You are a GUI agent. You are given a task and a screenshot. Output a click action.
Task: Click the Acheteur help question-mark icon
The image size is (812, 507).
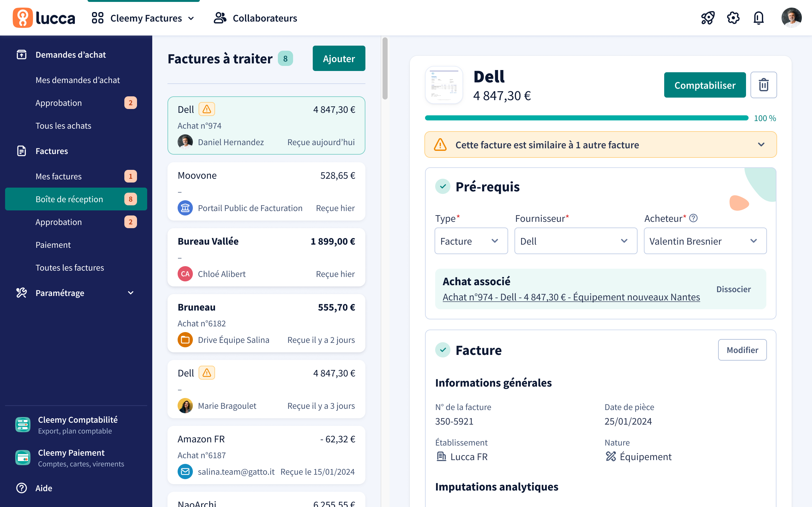coord(693,218)
